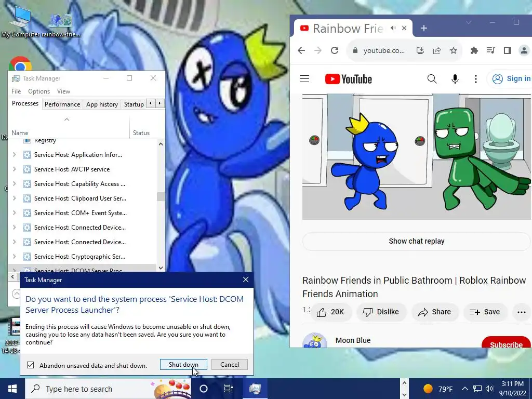Viewport: 532px width, 399px height.
Task: Open the Chrome profile avatar icon
Action: coord(524,50)
